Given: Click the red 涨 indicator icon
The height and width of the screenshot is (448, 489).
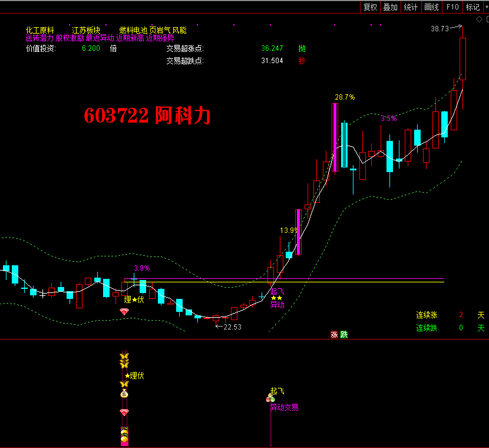Looking at the screenshot, I should 334,334.
